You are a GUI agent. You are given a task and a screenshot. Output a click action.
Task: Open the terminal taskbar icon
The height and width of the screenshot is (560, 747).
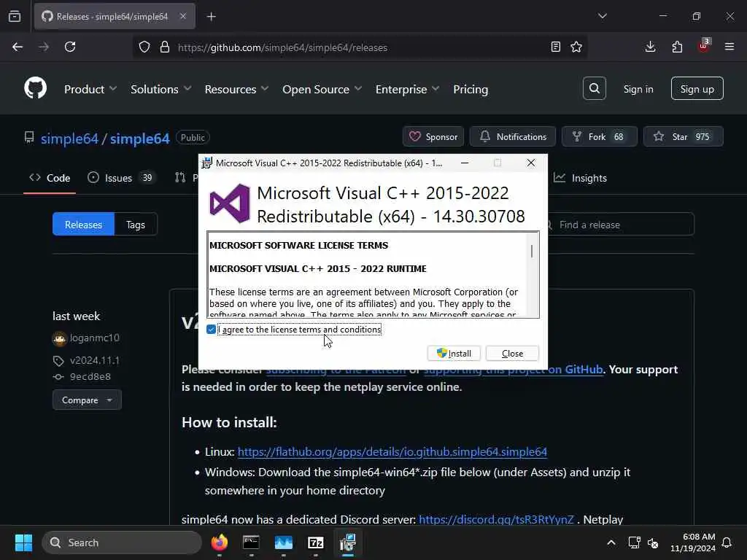point(251,542)
